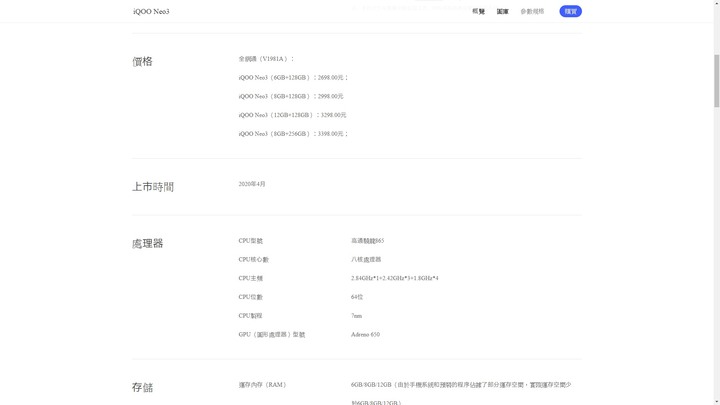The image size is (720, 405).
Task: Click the 8GB+128GB price line 2998.00元
Action: coord(291,96)
